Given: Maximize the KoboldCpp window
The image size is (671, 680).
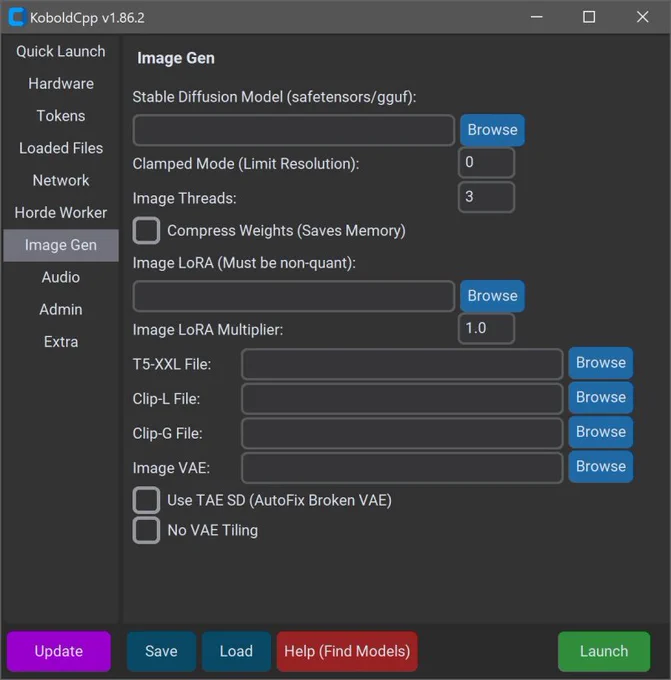Looking at the screenshot, I should tap(589, 17).
